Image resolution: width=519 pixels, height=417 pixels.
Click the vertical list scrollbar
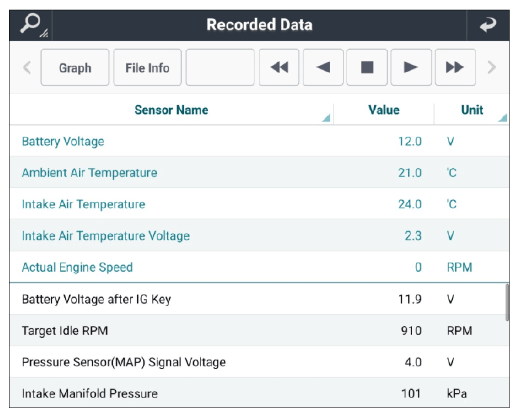[507, 302]
